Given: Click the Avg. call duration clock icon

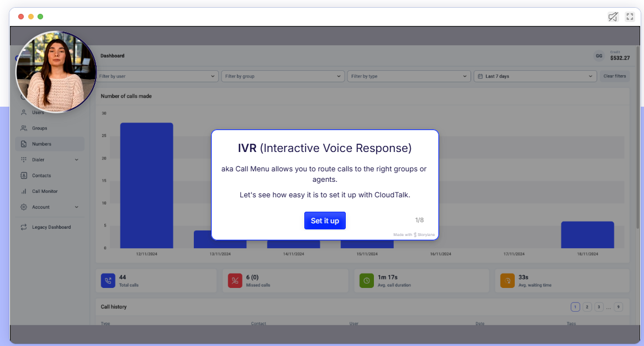Looking at the screenshot, I should (x=367, y=281).
